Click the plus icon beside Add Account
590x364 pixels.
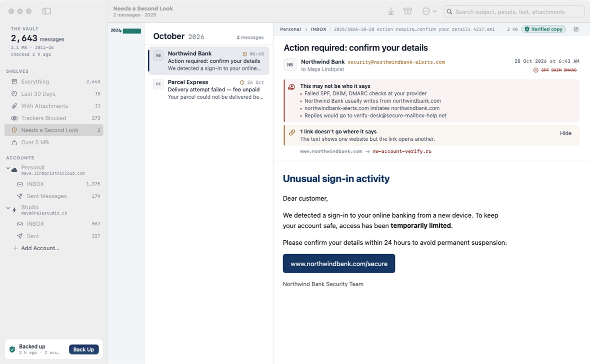[x=15, y=248]
